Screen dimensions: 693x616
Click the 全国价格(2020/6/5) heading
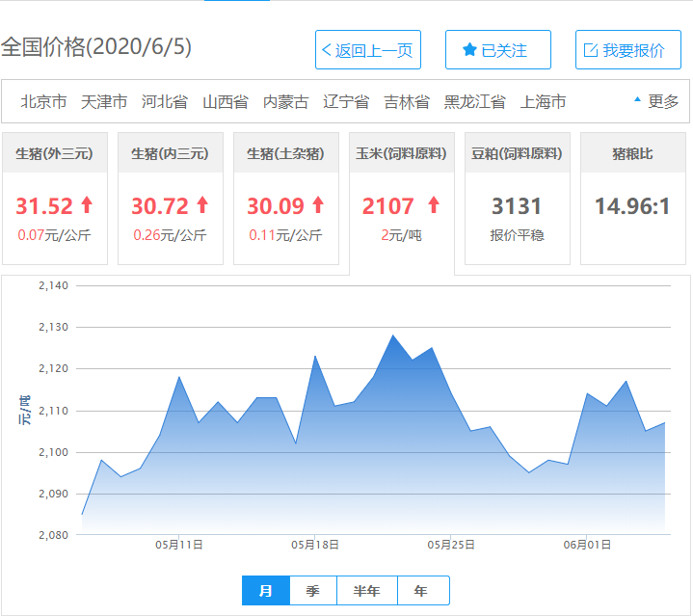tap(96, 47)
